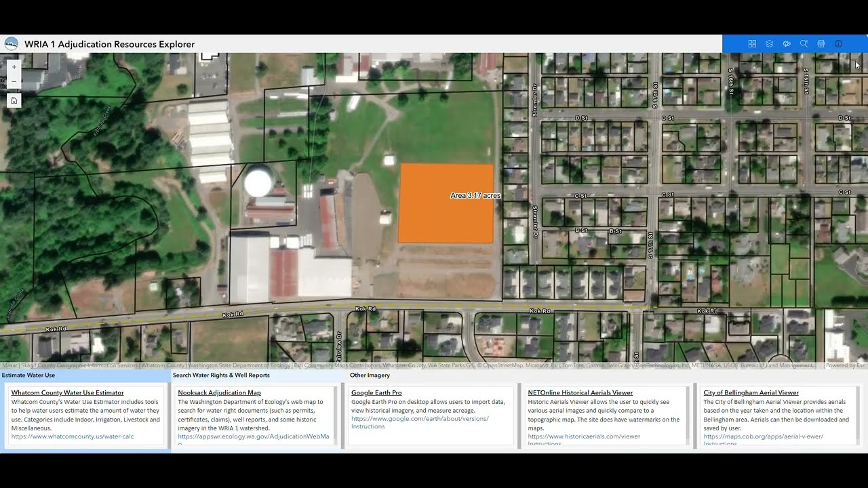Open the NETROnline Historical Aerials Viewer title

(x=580, y=392)
